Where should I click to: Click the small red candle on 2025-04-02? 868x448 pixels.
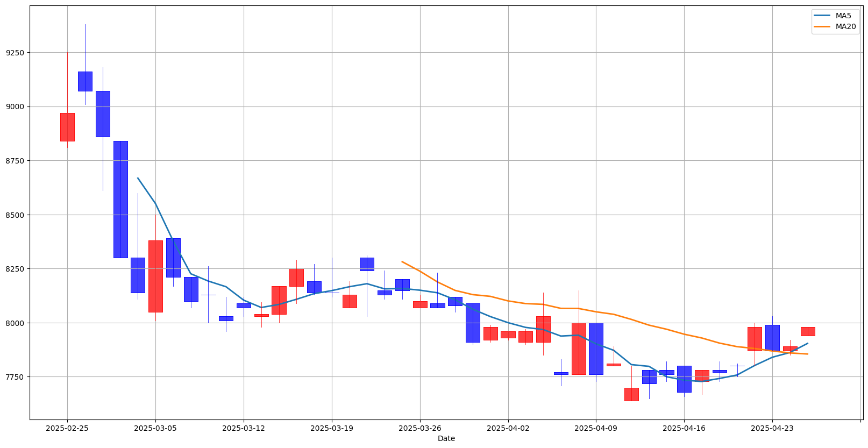[508, 335]
